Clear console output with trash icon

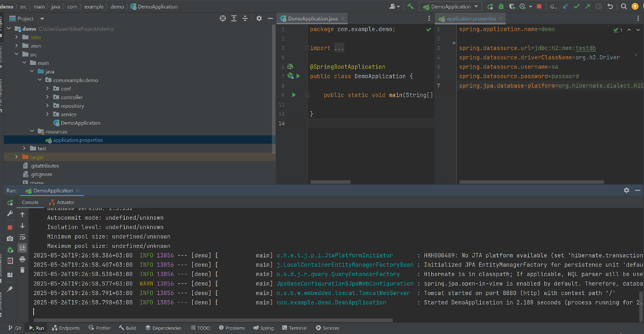(x=23, y=270)
